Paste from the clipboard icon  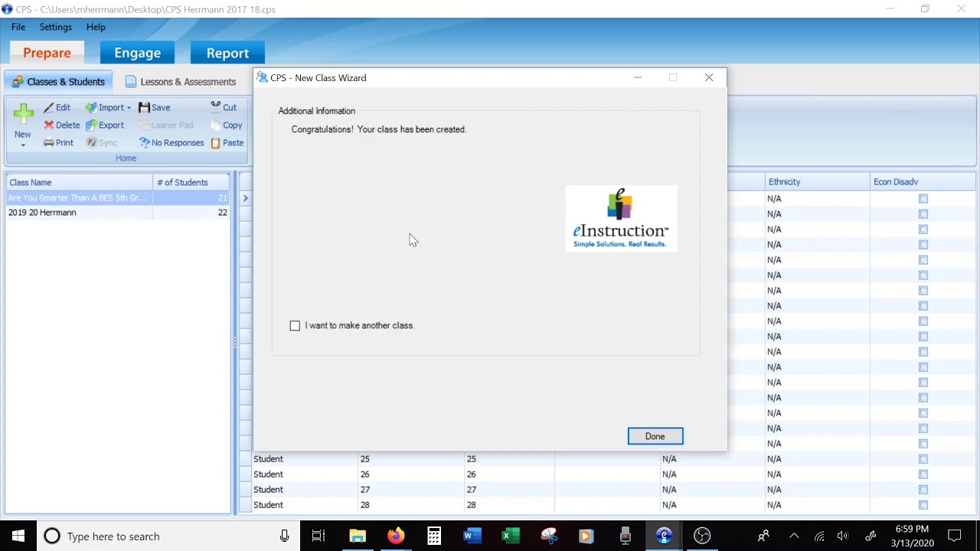pos(227,143)
